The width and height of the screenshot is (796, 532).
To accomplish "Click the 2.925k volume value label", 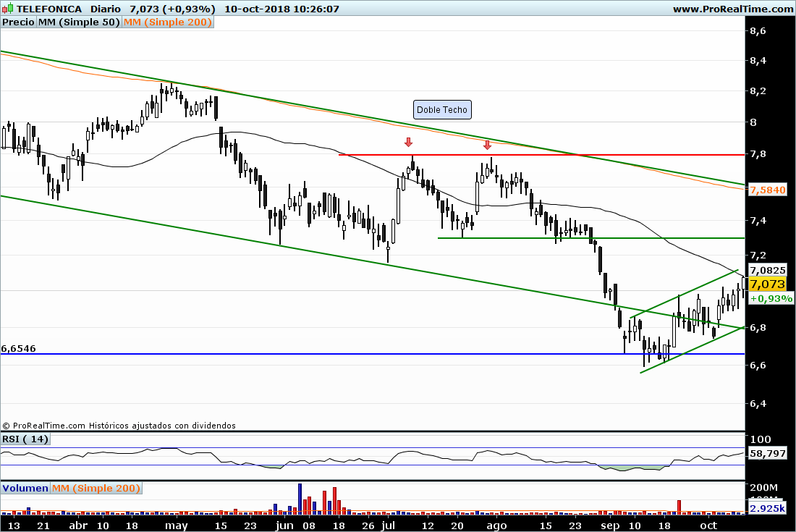I will (768, 508).
